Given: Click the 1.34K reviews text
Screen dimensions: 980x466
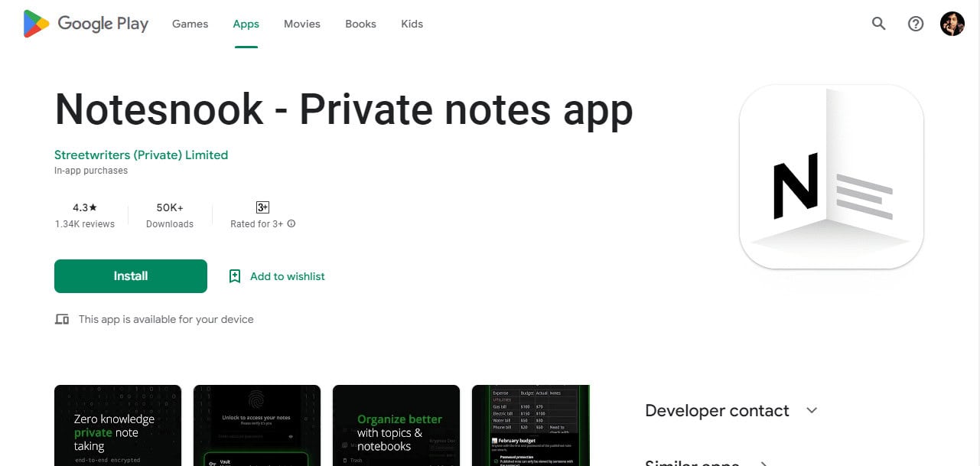Looking at the screenshot, I should [85, 224].
